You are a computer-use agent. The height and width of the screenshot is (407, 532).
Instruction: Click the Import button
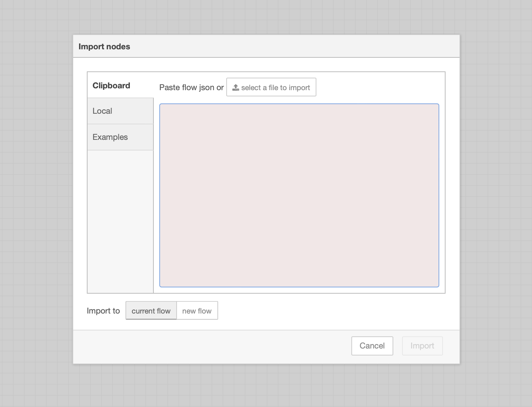pos(422,346)
